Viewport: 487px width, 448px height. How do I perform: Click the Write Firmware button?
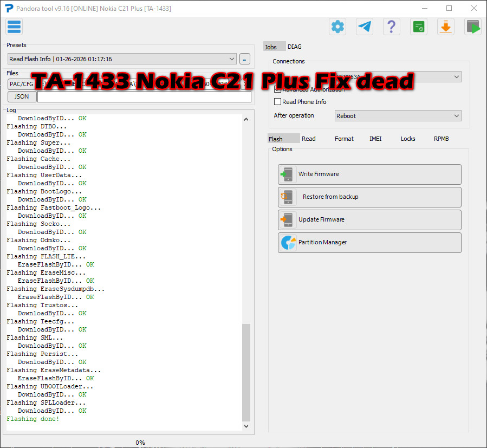point(369,174)
